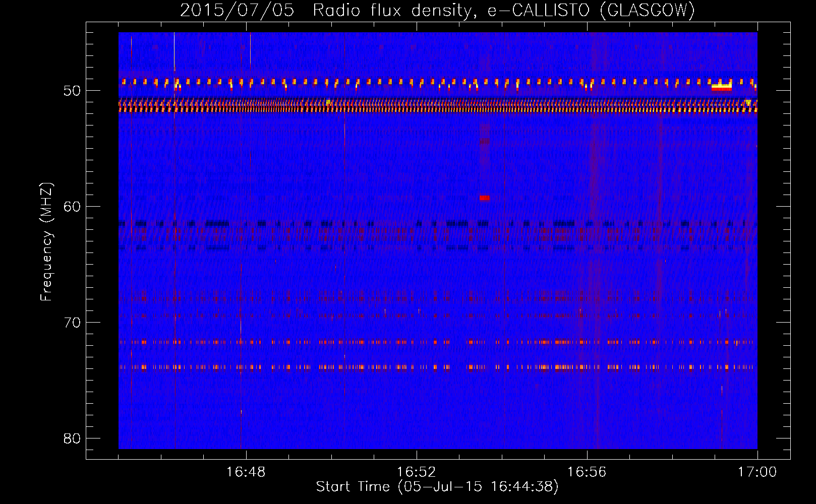Click the bright yellow-red block near 17:00 at 50 MHz
The width and height of the screenshot is (816, 504).
722,87
